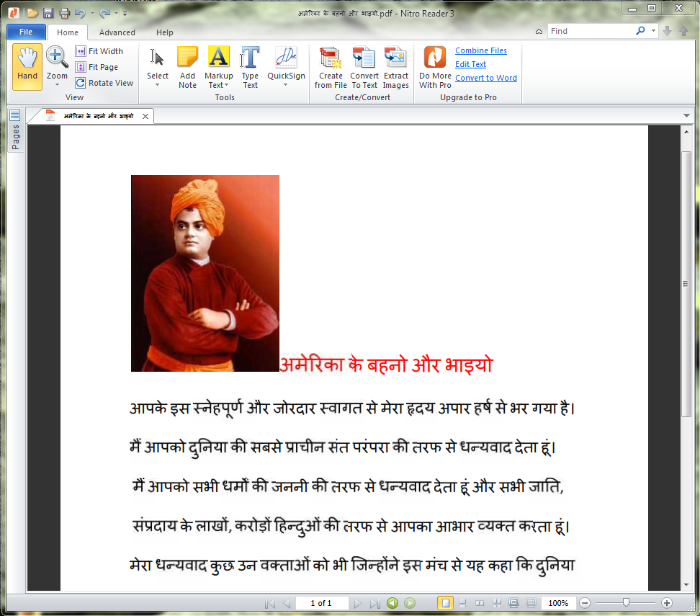Screen dimensions: 700x616
Task: Convert To Text the current PDF
Action: pyautogui.click(x=364, y=67)
